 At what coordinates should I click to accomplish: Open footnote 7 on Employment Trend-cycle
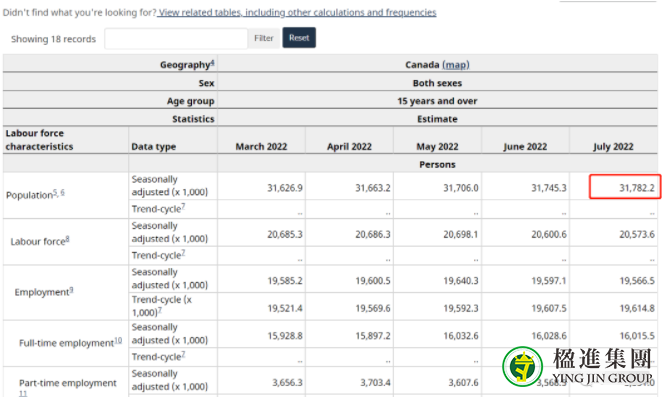coord(160,310)
